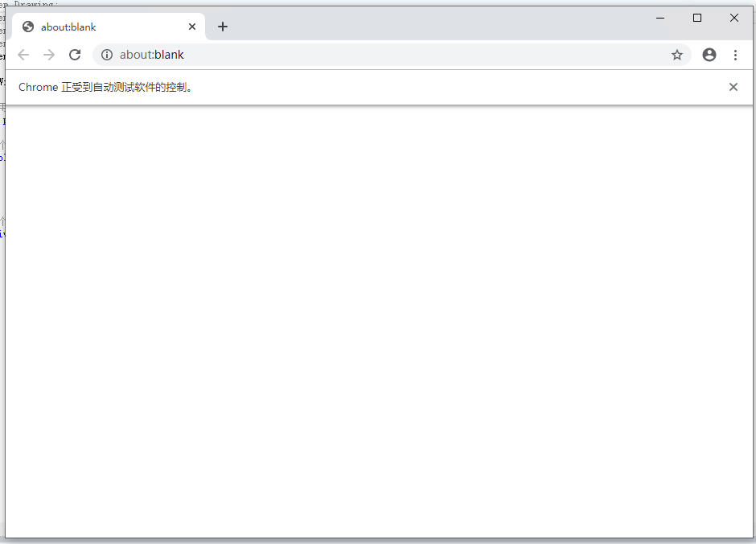
Task: Click the partially visible background window edge
Action: [4, 241]
